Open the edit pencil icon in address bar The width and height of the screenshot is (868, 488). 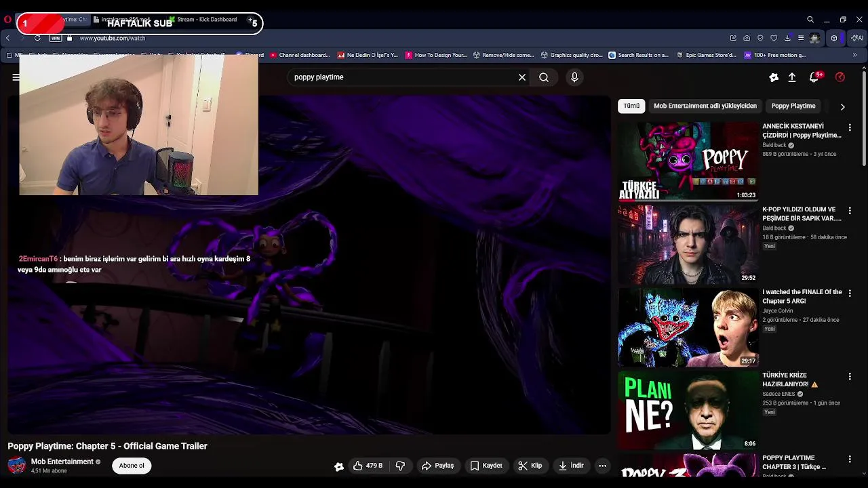click(x=733, y=38)
